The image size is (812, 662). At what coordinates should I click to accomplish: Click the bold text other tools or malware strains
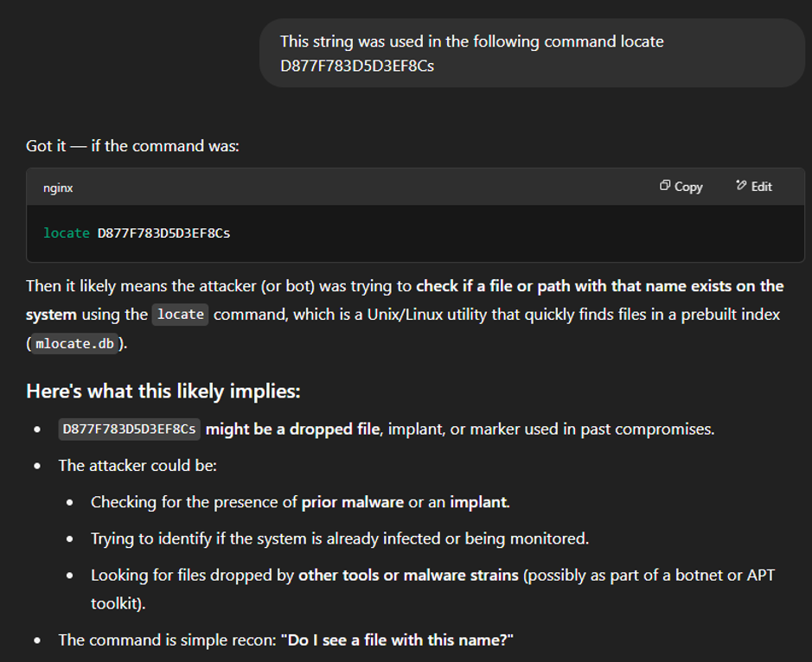tap(408, 575)
